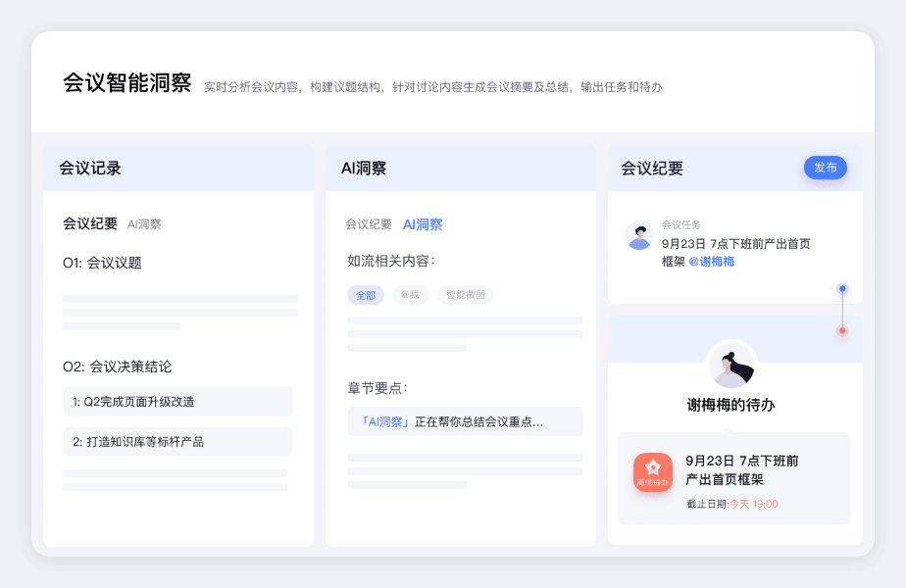
Task: Click the 截止日期 label
Action: (708, 505)
